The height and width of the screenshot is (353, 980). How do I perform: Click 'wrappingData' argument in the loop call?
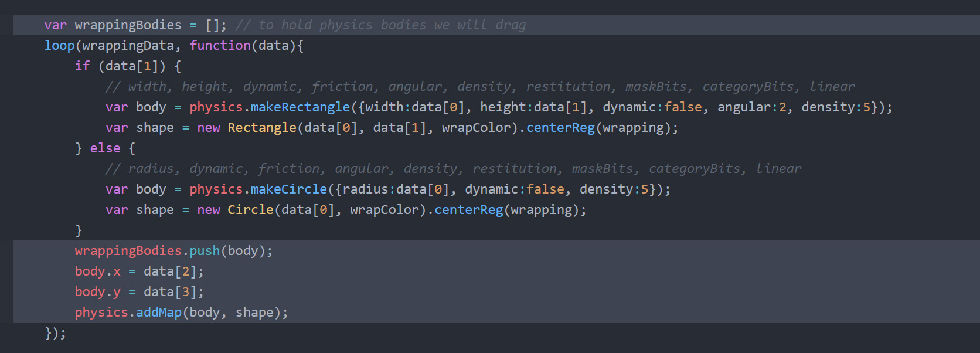(x=128, y=46)
